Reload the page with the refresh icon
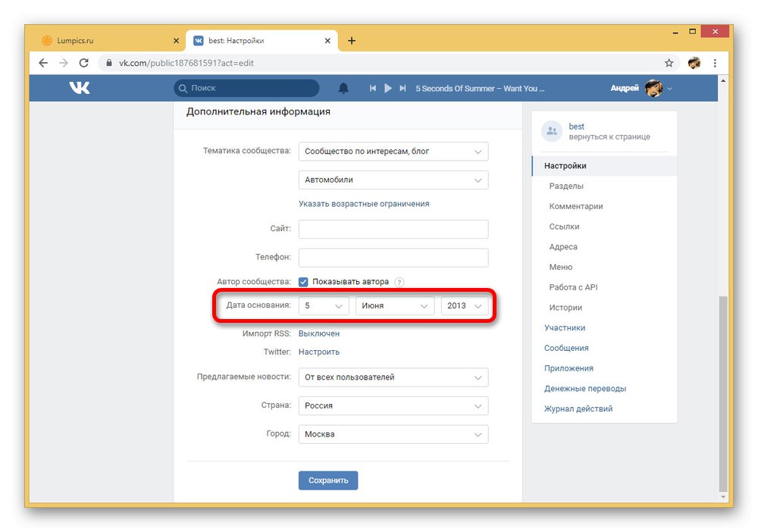Image resolution: width=758 pixels, height=532 pixels. pyautogui.click(x=83, y=63)
